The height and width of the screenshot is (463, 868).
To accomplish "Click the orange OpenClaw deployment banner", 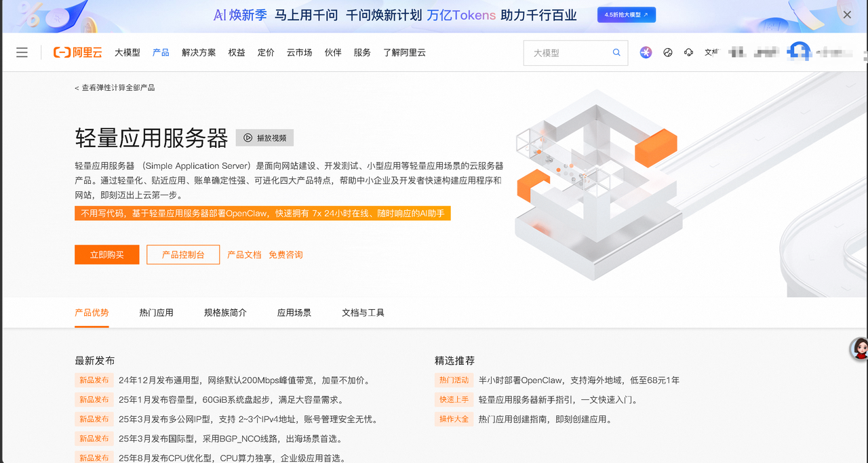I will click(x=262, y=214).
